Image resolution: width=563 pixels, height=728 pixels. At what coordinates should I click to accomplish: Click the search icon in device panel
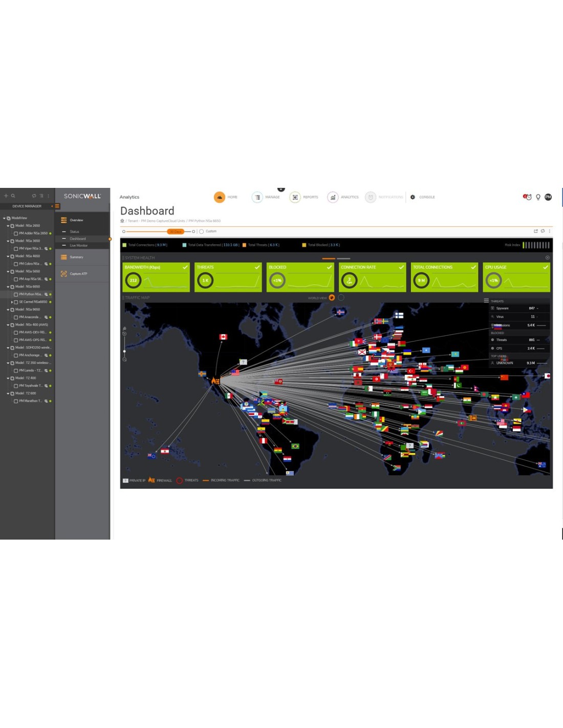click(13, 196)
